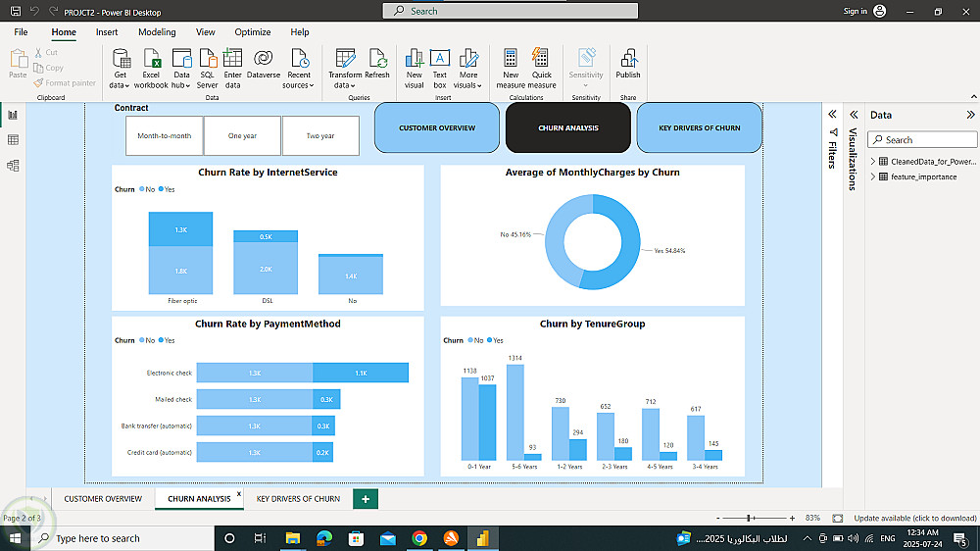This screenshot has height=551, width=980.
Task: Open the Get data tool
Action: pos(120,69)
